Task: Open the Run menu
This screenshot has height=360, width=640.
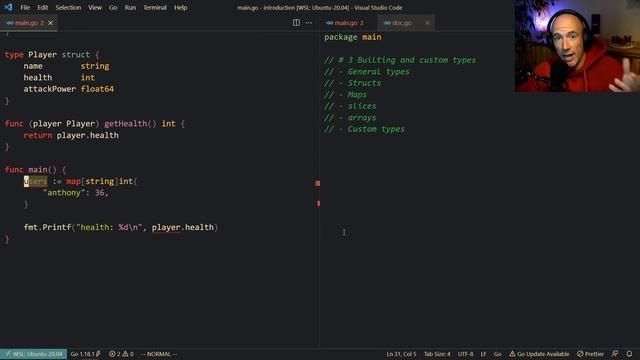Action: pos(130,7)
